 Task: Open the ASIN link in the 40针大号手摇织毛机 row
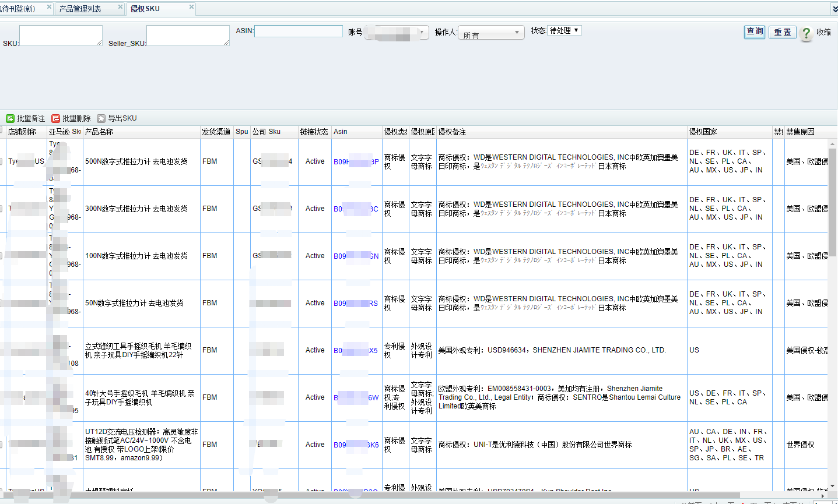tap(356, 397)
